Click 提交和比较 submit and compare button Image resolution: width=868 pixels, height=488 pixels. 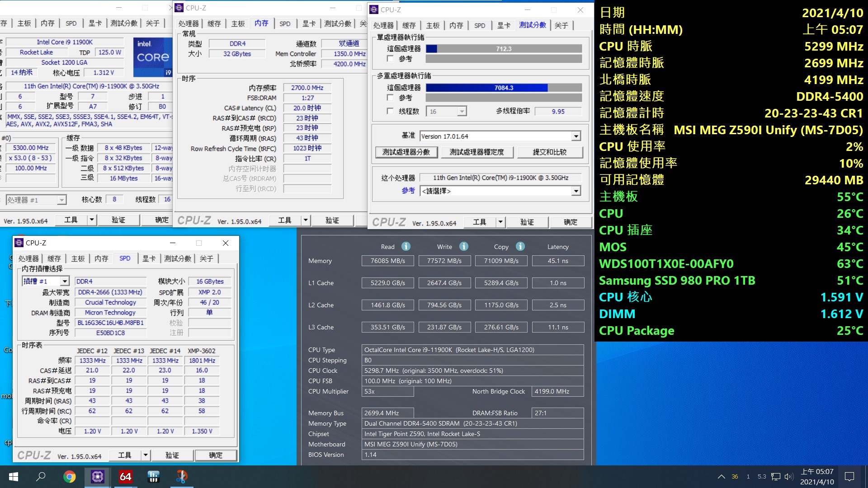(x=550, y=152)
